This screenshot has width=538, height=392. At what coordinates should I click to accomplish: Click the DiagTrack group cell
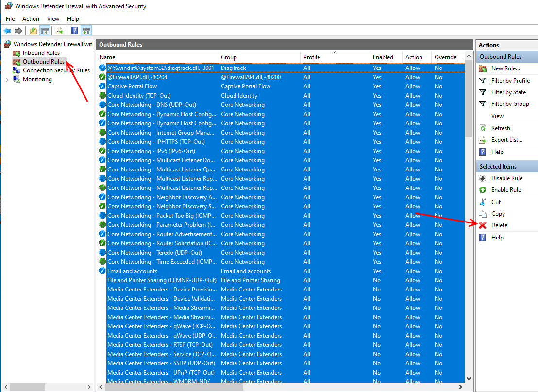pyautogui.click(x=234, y=68)
